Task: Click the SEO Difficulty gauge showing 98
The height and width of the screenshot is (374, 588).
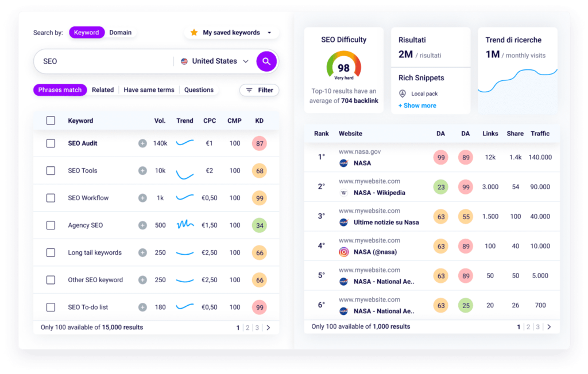Action: [343, 67]
